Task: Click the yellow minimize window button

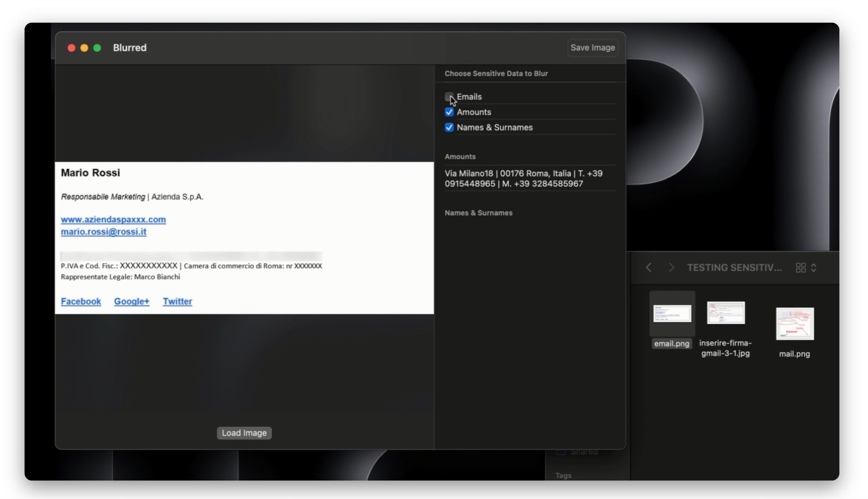Action: pyautogui.click(x=84, y=48)
